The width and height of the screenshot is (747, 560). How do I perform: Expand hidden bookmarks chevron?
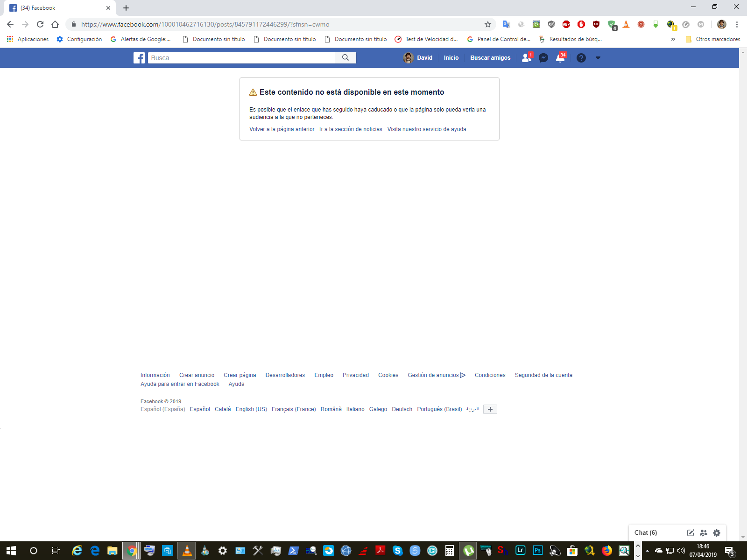point(673,39)
